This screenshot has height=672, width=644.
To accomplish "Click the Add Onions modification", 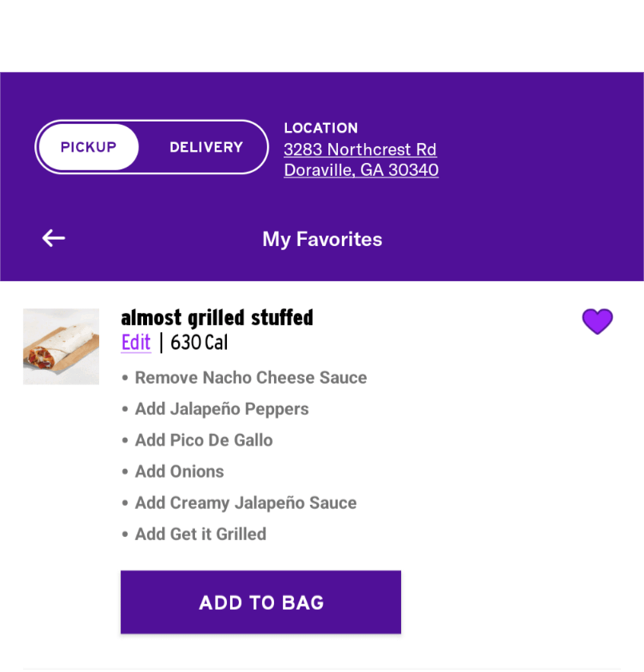I will point(179,471).
